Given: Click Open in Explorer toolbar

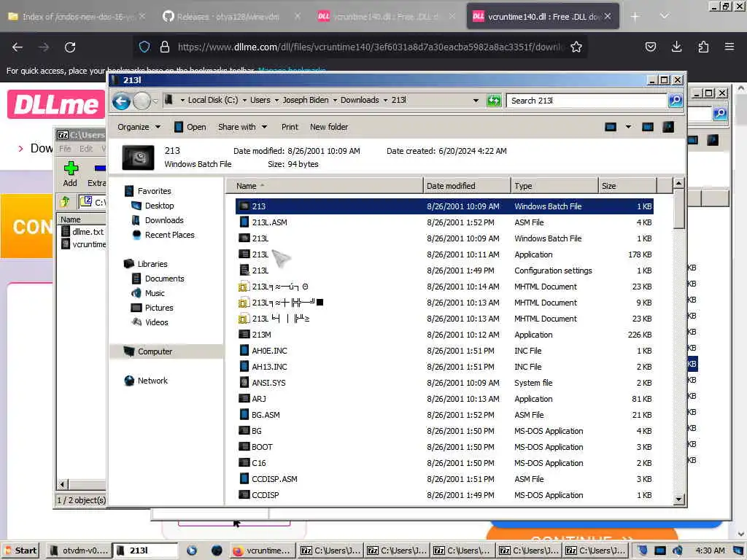Looking at the screenshot, I should click(190, 127).
